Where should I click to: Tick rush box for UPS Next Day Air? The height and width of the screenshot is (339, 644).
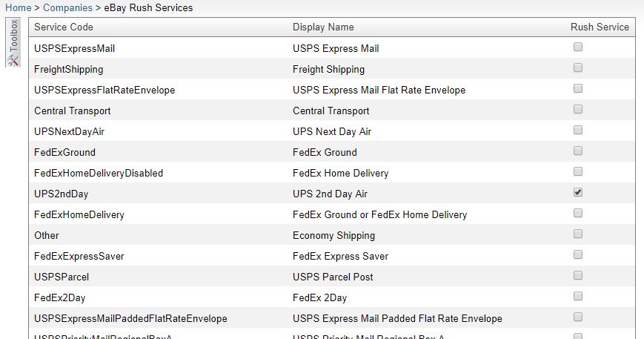click(578, 130)
